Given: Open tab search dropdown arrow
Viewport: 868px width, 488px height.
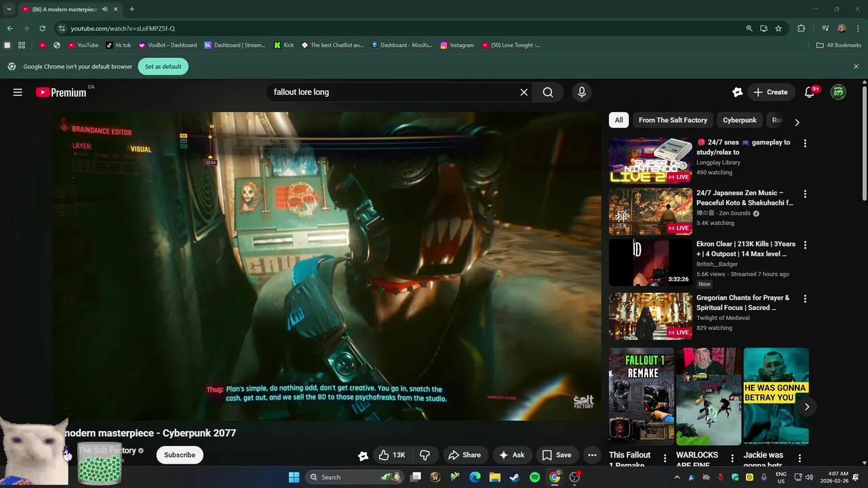Looking at the screenshot, I should [x=9, y=9].
